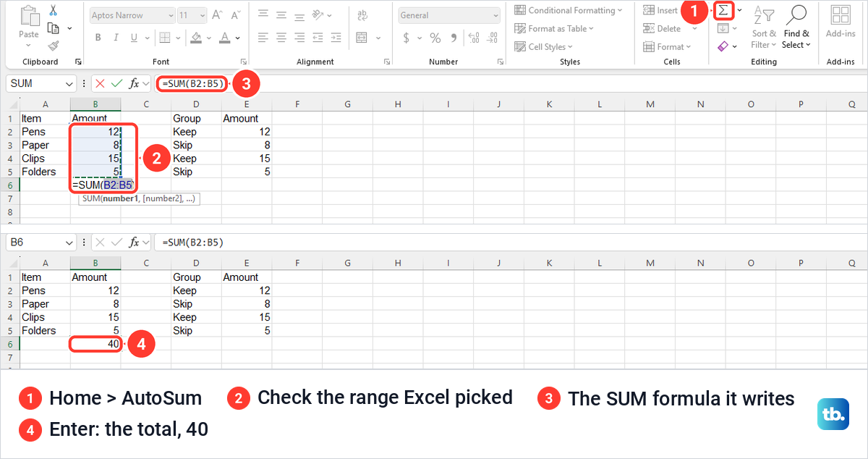The image size is (868, 459).
Task: Click the Clear eraser icon
Action: (x=723, y=46)
